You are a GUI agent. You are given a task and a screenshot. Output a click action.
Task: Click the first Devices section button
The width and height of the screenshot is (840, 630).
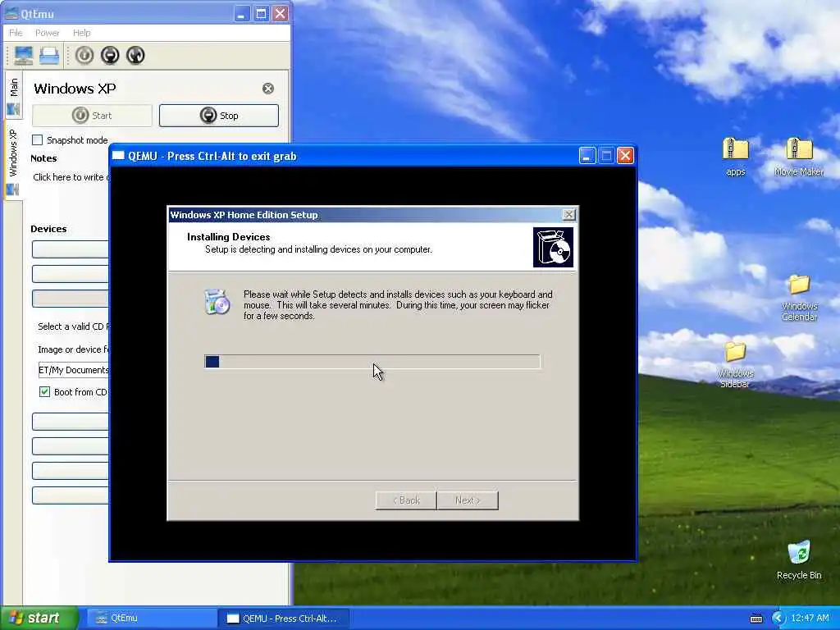71,249
